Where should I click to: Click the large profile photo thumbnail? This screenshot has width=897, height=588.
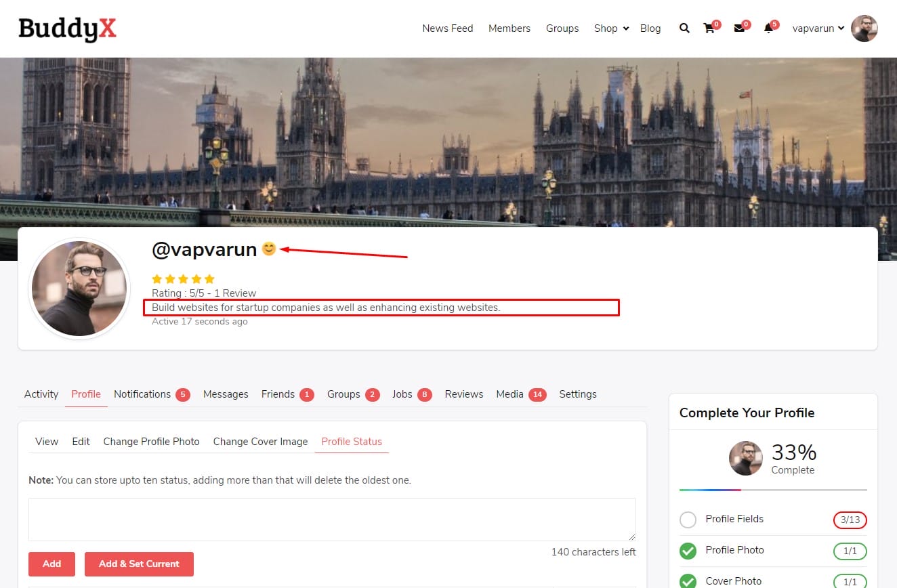pos(79,289)
